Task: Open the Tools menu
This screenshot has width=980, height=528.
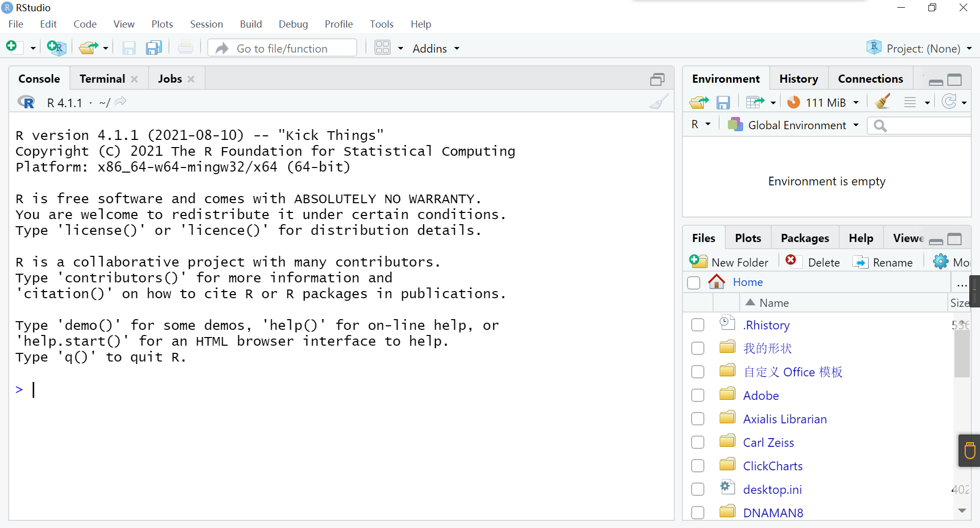Action: 381,24
